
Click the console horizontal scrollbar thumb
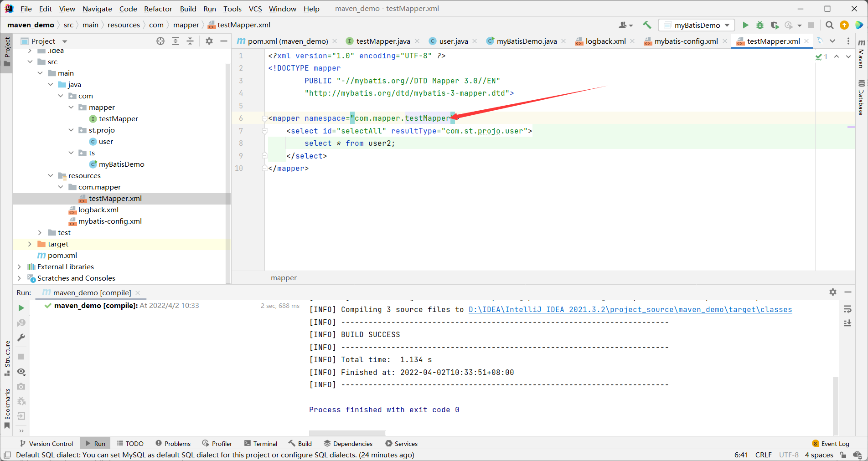tap(347, 432)
